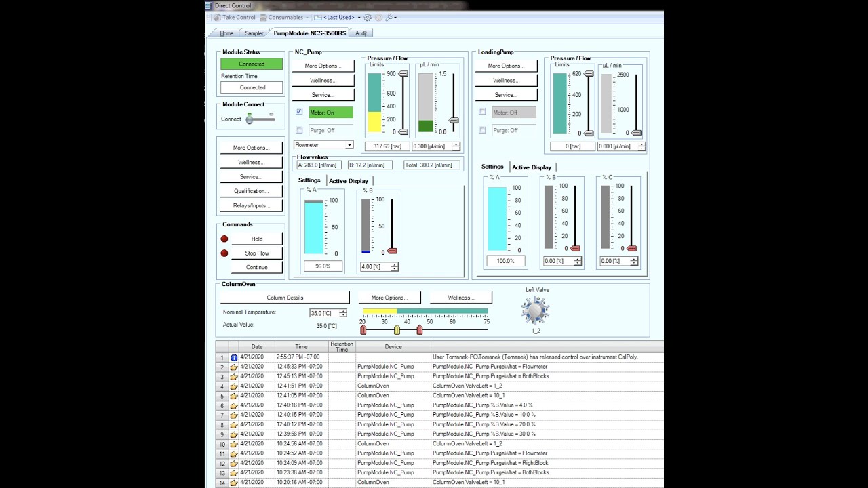Screen dimensions: 868x488
Task: Select the PumpModule NCS-3500RS tab
Action: click(310, 33)
